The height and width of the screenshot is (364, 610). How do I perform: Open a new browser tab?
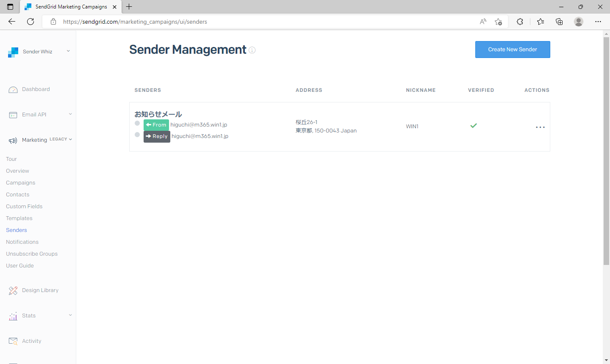point(129,7)
